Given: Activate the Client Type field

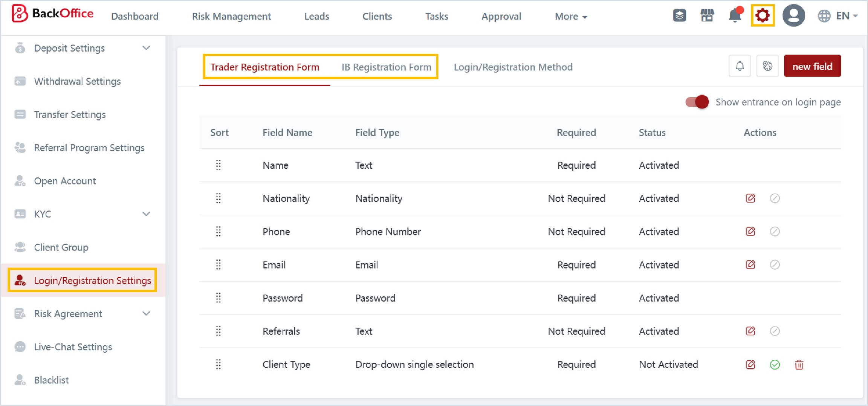Looking at the screenshot, I should pyautogui.click(x=775, y=365).
